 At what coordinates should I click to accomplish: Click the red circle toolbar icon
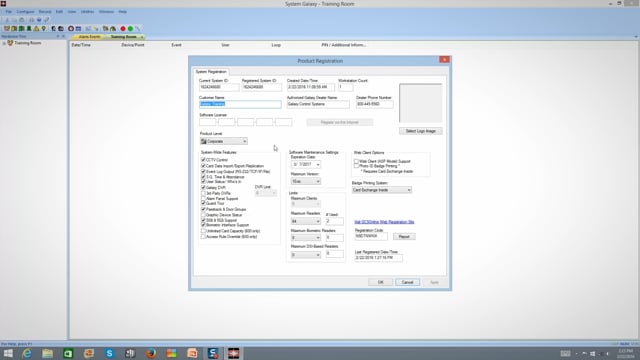click(x=123, y=29)
